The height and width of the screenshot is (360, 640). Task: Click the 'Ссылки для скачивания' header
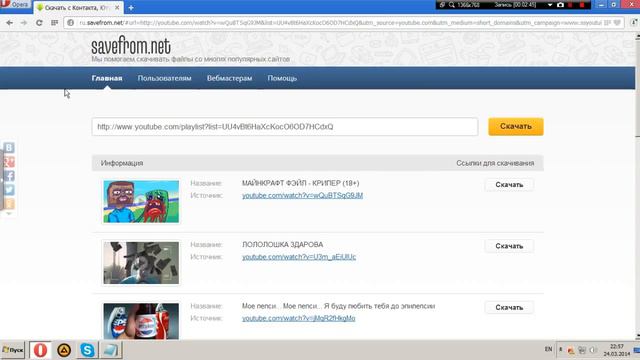click(495, 163)
